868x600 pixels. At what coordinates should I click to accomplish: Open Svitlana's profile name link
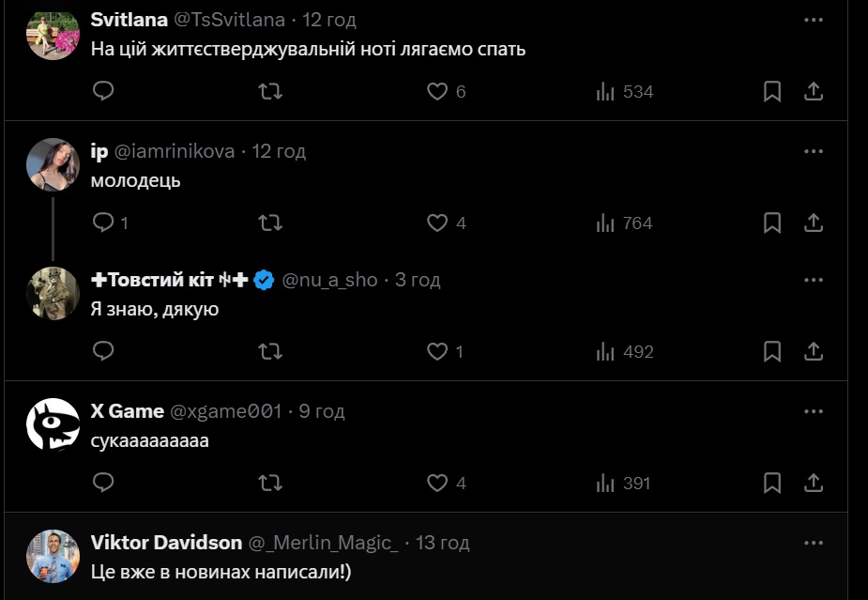(x=129, y=21)
